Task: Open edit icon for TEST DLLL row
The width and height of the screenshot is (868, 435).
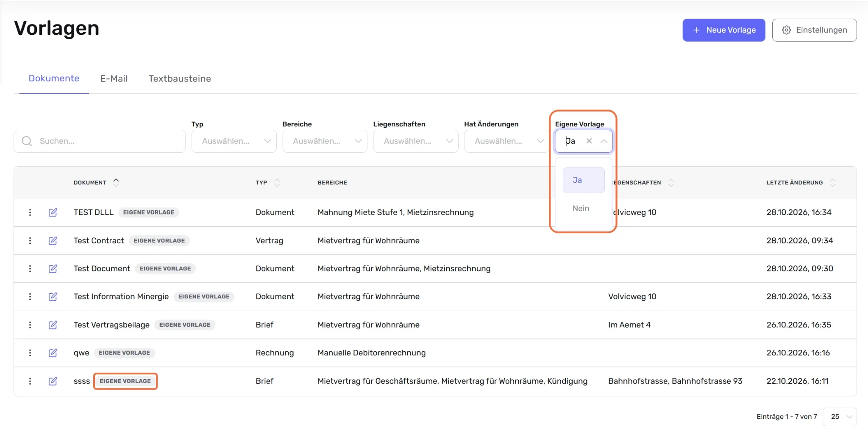Action: pos(53,212)
